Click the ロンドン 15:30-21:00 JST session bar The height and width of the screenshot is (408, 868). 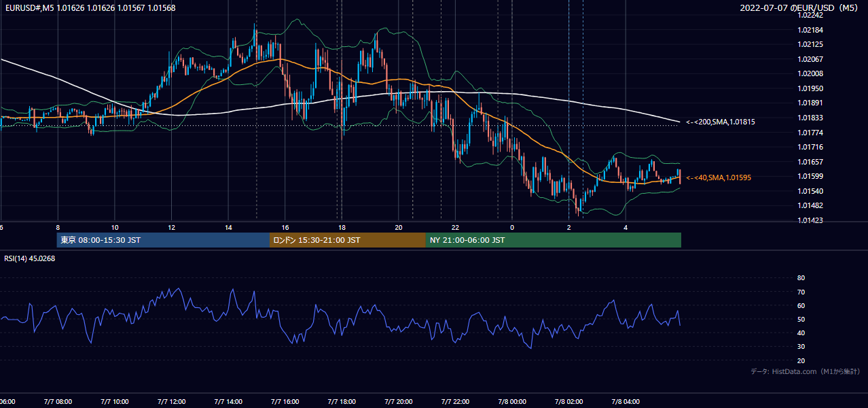coord(348,240)
